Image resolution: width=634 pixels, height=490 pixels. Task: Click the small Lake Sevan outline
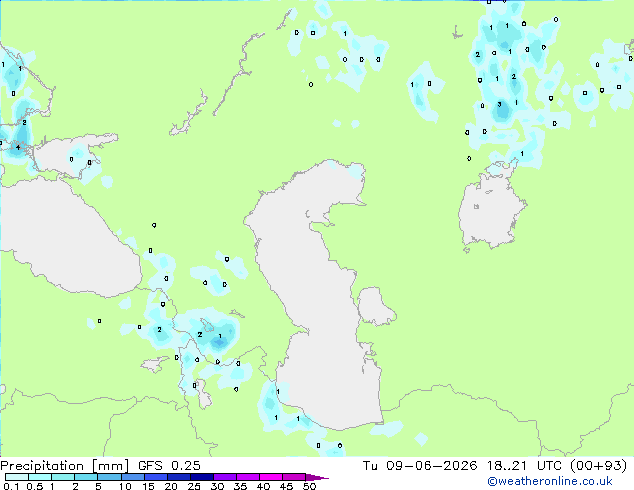point(207,325)
